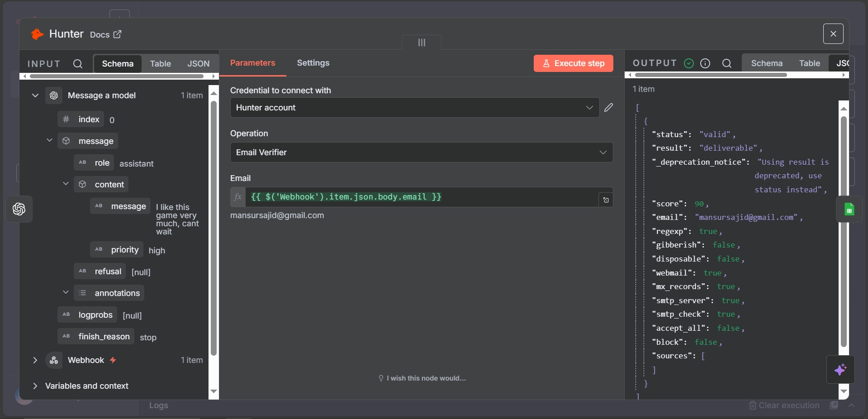Click the Email expression input field

pyautogui.click(x=422, y=197)
